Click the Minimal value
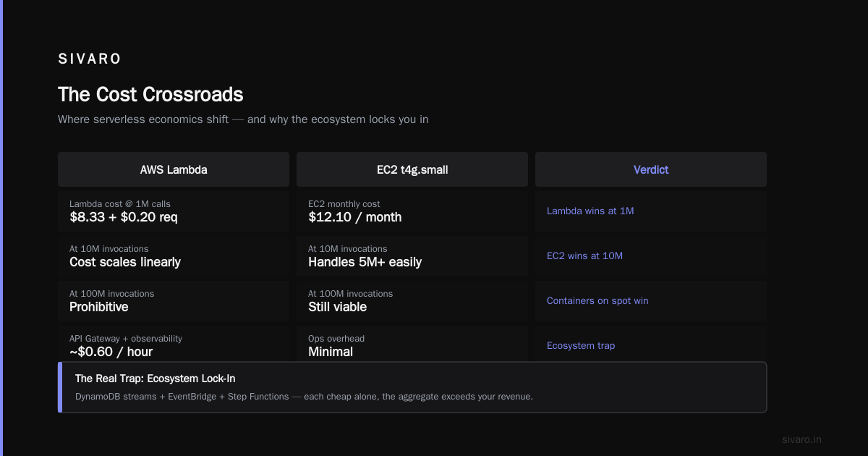Viewport: 868px width, 456px height. tap(331, 352)
